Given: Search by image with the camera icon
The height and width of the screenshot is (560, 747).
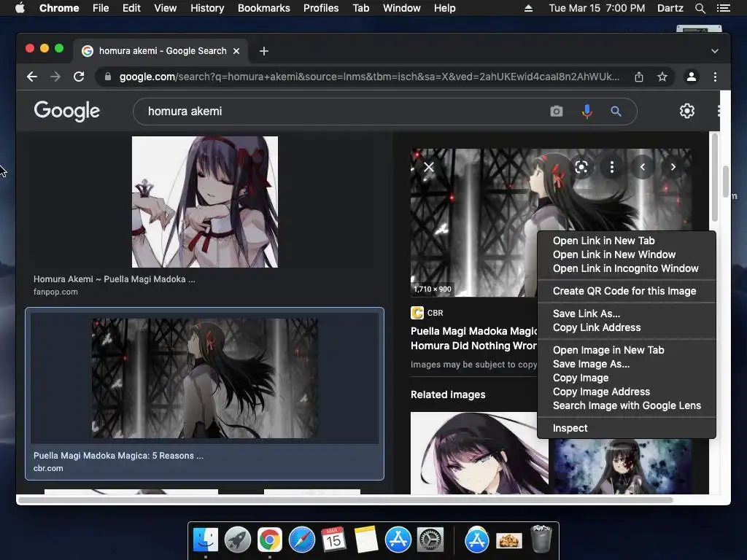Looking at the screenshot, I should pos(557,112).
